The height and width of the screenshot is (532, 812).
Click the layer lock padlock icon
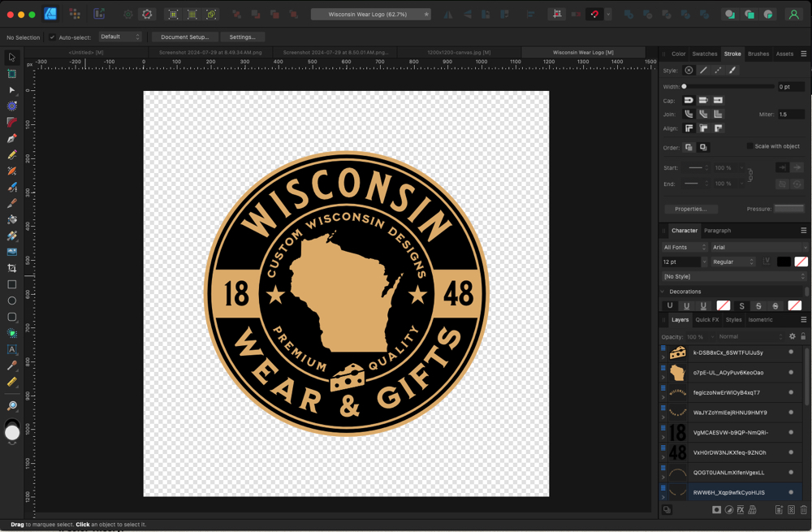[803, 336]
